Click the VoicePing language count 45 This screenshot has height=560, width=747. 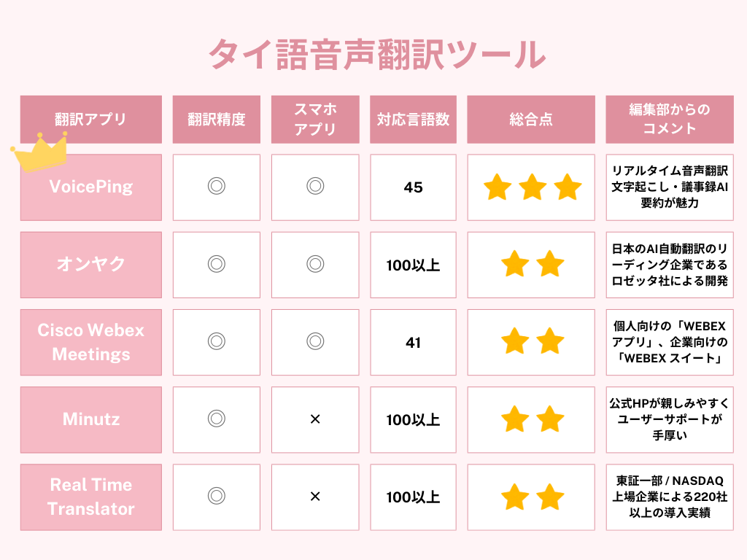tap(413, 187)
